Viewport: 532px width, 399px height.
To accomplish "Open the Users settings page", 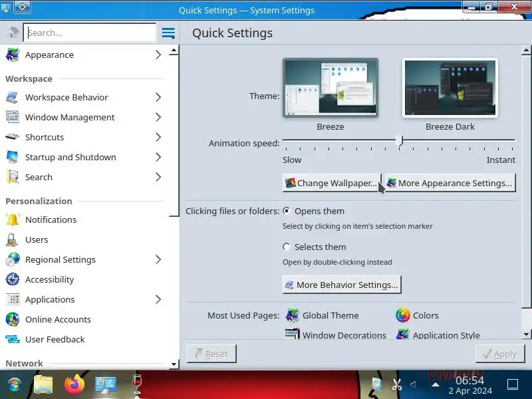I will 84,239.
